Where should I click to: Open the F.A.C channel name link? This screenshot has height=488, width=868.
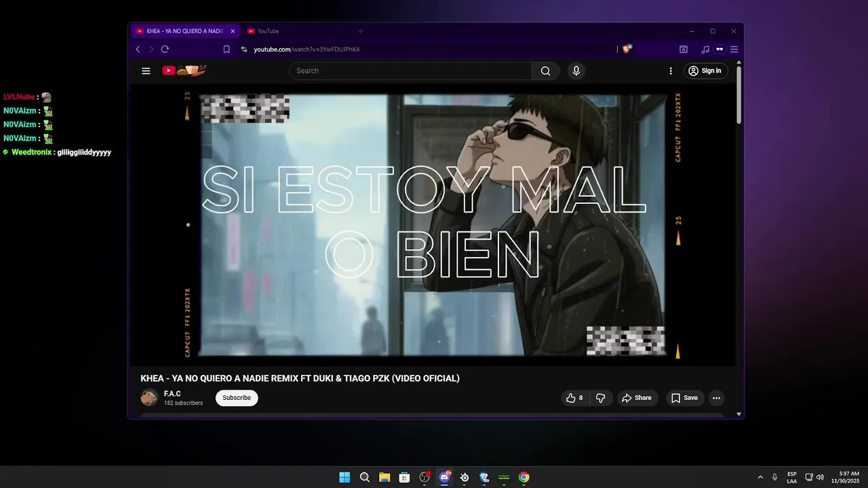[x=172, y=394]
